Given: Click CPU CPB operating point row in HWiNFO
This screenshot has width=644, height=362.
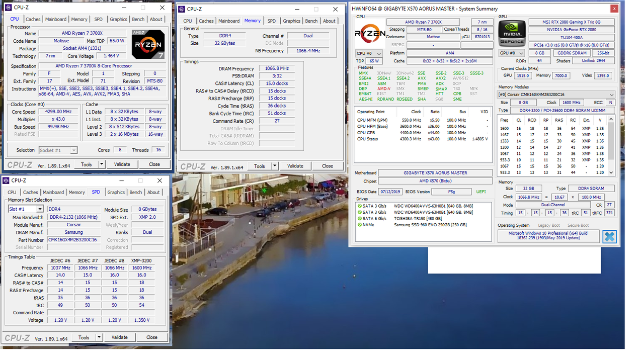Looking at the screenshot, I should tap(423, 133).
